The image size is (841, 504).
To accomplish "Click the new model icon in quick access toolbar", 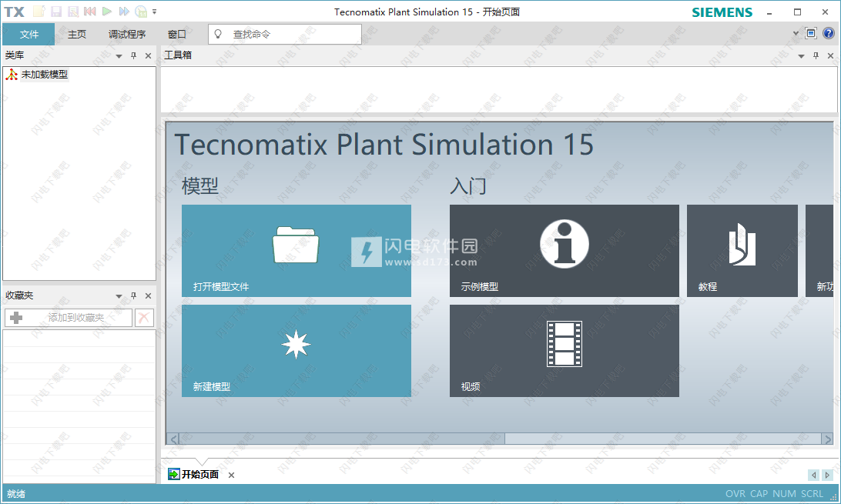I will 39,12.
